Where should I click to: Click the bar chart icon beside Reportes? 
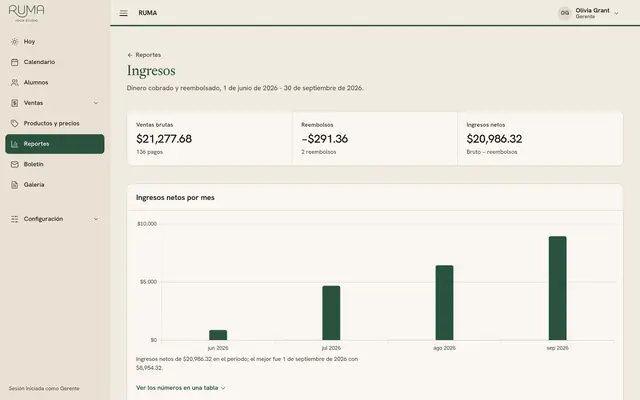[15, 144]
